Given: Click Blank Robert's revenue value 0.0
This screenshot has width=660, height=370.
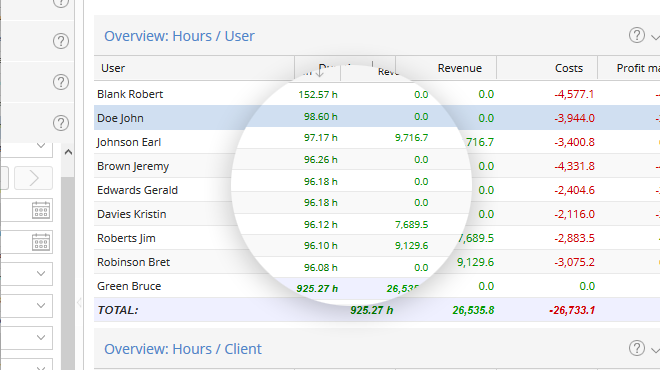Looking at the screenshot, I should (486, 94).
